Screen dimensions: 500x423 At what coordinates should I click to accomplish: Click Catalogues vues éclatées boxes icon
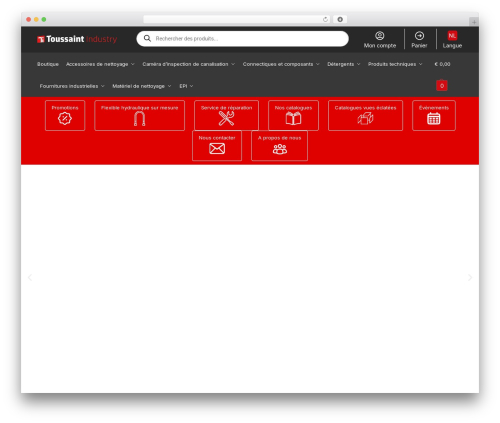[x=365, y=118]
